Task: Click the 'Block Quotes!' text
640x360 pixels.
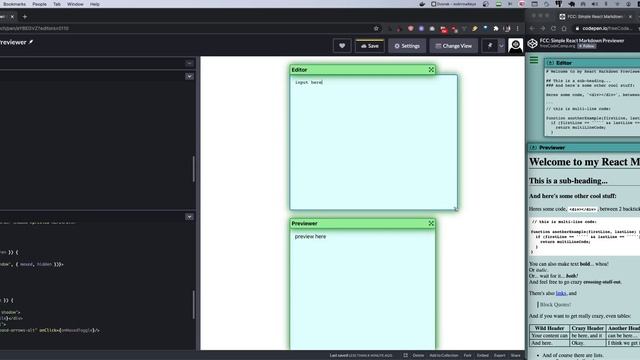Action: 555,304
